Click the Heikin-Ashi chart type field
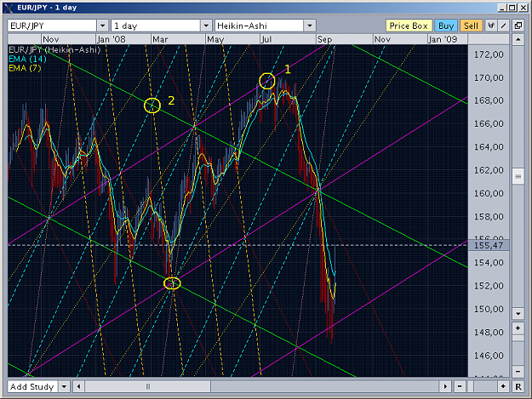532x399 pixels. click(260, 26)
